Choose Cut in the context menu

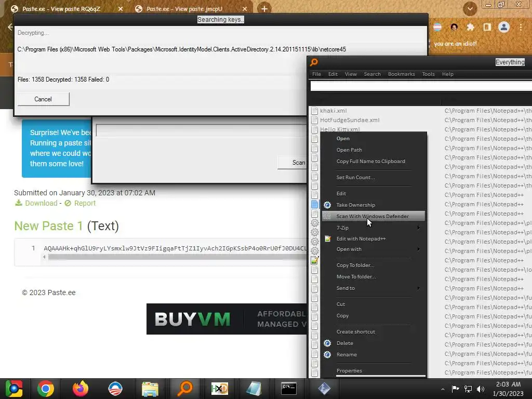[x=373, y=304]
